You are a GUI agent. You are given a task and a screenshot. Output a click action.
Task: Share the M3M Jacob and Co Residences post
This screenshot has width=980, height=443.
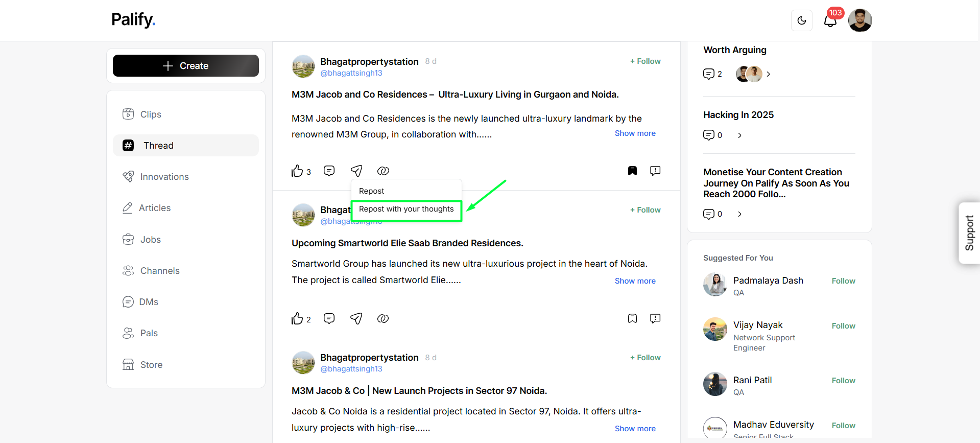(356, 171)
